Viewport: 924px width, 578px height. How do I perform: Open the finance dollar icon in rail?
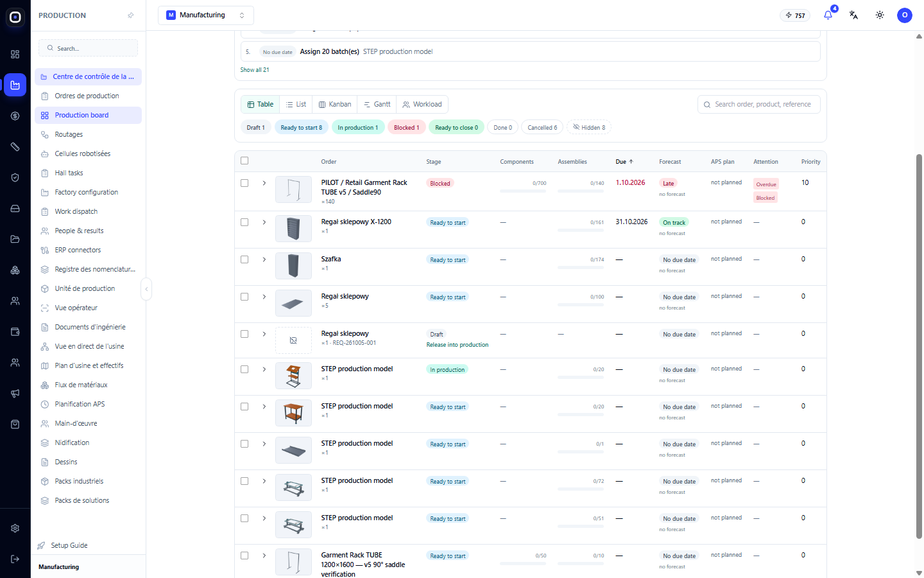coord(15,116)
